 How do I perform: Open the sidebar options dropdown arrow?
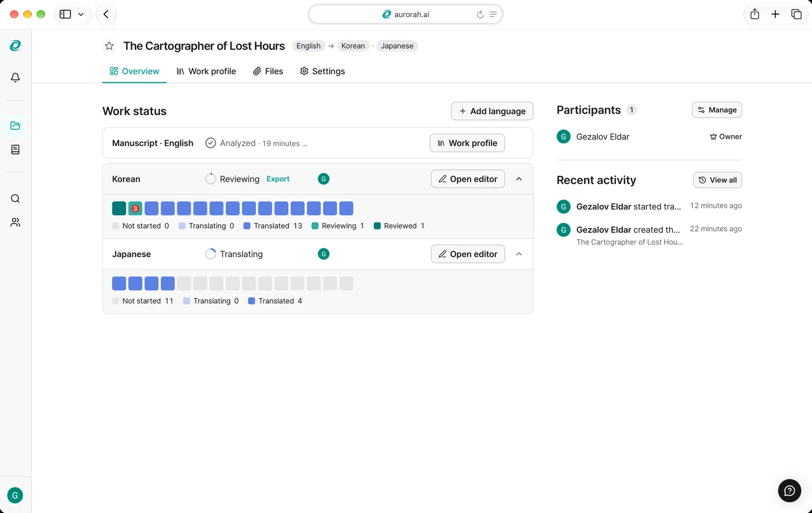point(81,14)
